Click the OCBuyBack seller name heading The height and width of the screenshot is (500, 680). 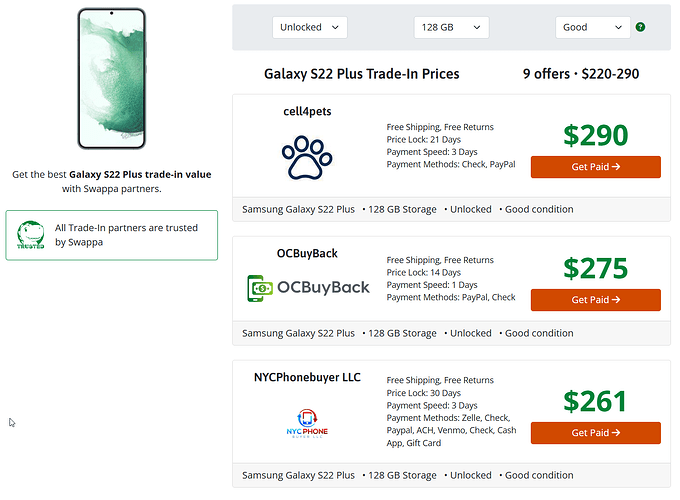(x=307, y=253)
